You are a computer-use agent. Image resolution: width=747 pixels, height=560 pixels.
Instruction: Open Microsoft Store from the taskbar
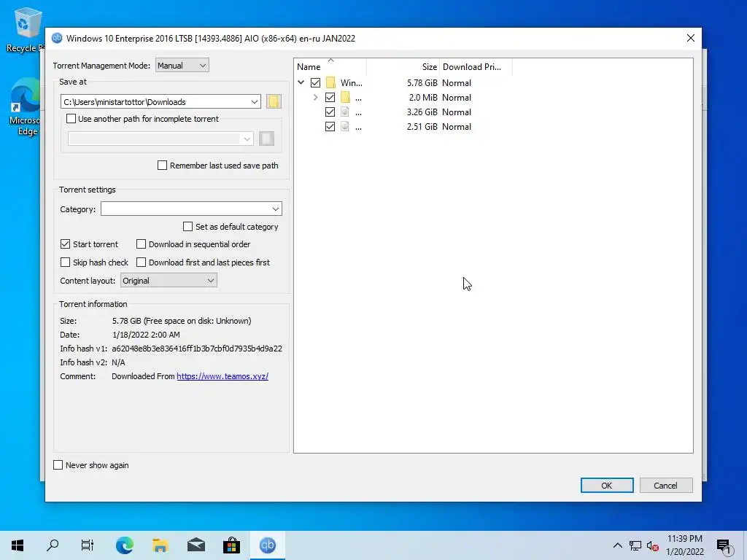click(x=231, y=545)
